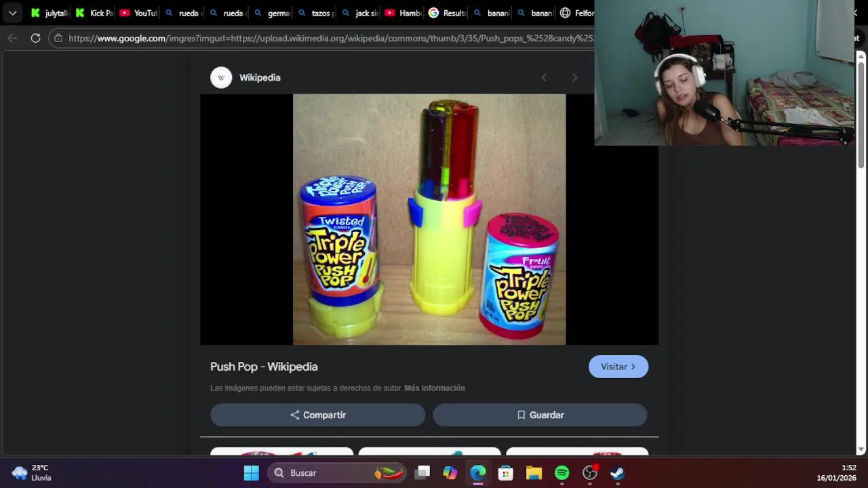Viewport: 868px width, 488px height.
Task: Open the Más información link
Action: click(x=435, y=388)
